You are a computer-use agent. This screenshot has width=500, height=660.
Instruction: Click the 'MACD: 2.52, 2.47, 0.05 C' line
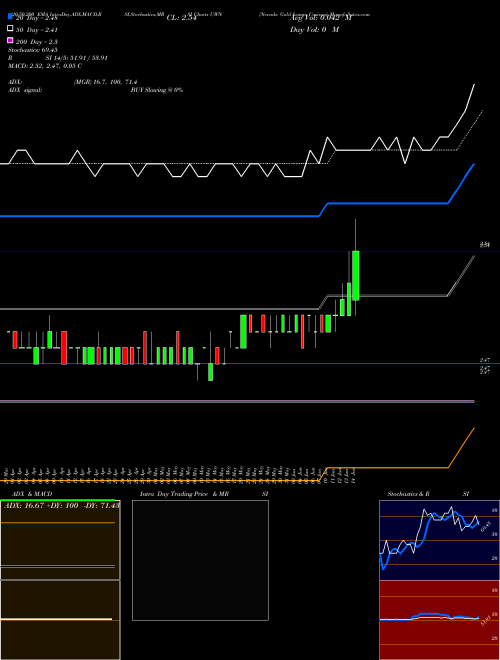tap(45, 66)
